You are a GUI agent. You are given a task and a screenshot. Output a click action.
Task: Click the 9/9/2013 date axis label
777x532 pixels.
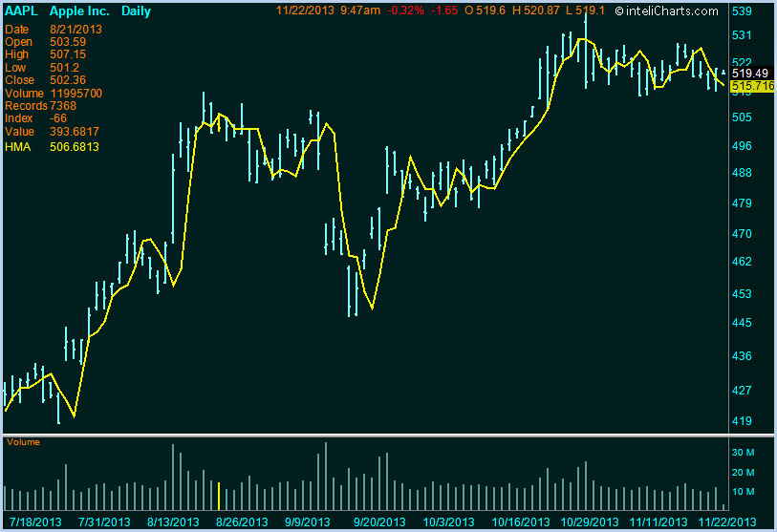pos(308,522)
